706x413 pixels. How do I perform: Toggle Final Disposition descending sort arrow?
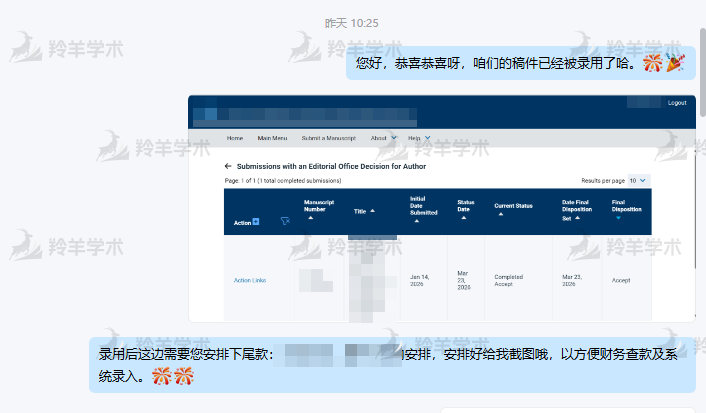(618, 217)
